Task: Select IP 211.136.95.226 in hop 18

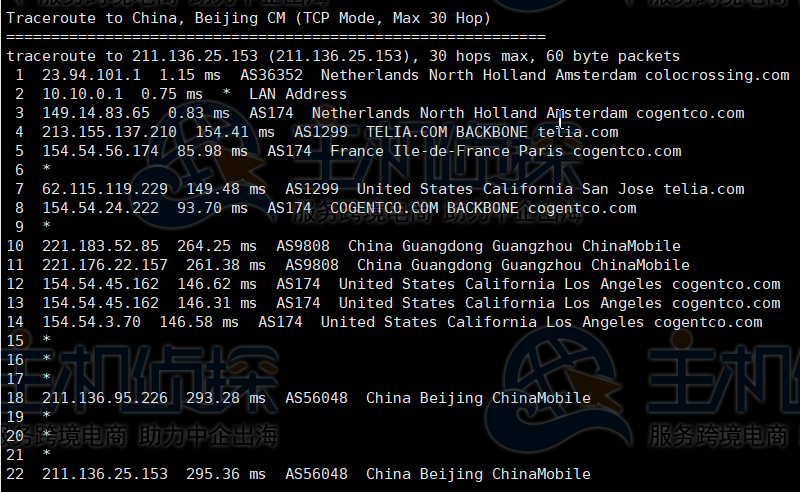Action: coord(105,398)
